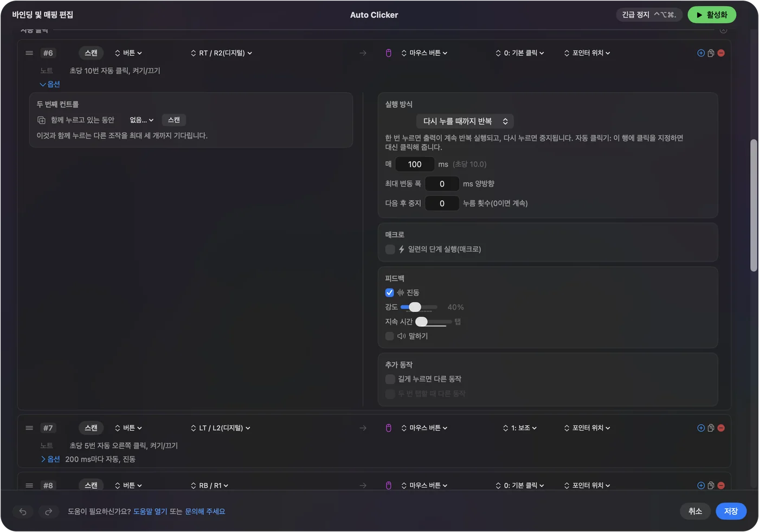Grab the reorder handle of row #6
The image size is (759, 532).
point(29,53)
